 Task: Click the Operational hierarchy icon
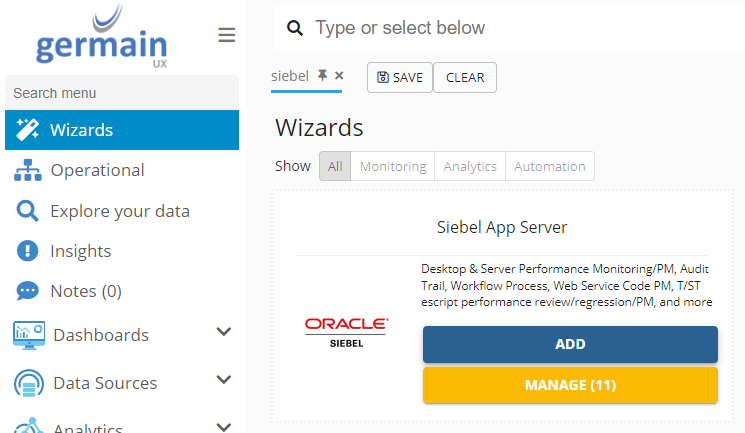pos(28,170)
